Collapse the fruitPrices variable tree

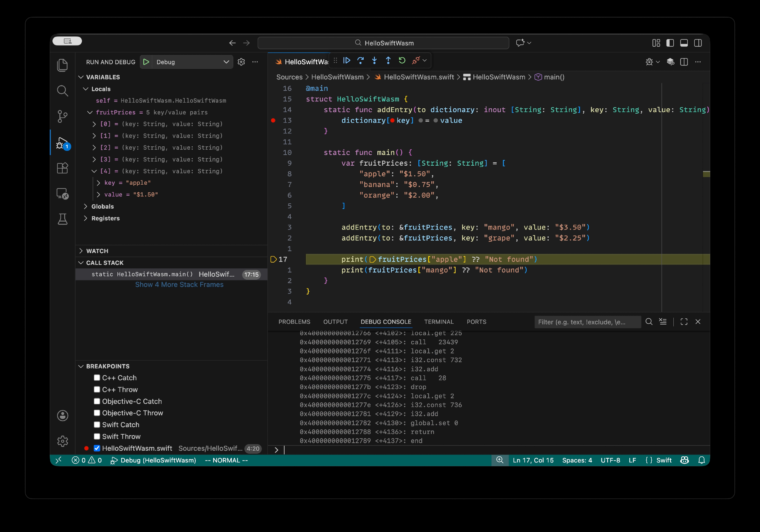(x=90, y=112)
